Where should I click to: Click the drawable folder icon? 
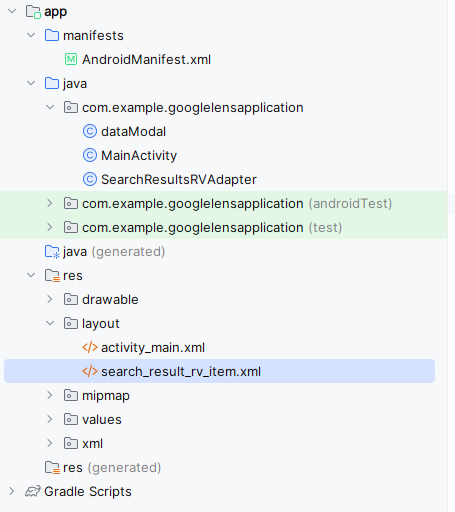click(71, 299)
